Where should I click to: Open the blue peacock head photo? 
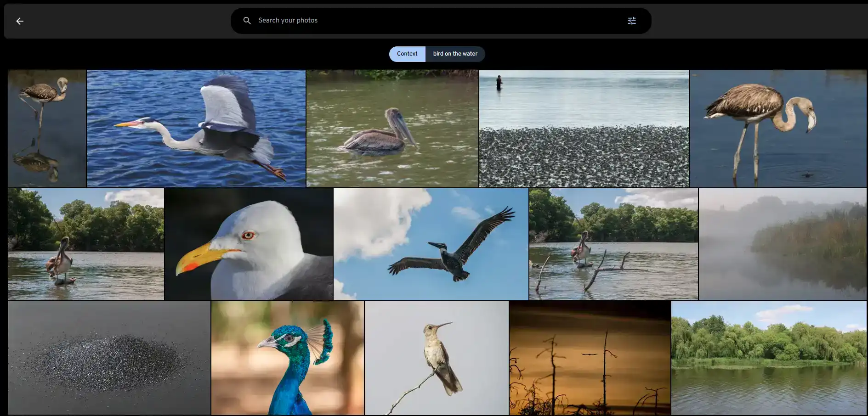(x=287, y=358)
